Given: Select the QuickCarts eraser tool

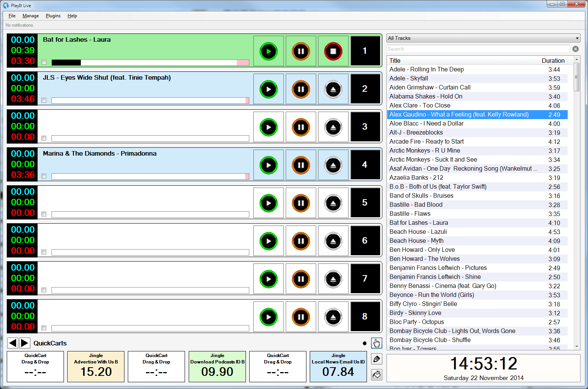Looking at the screenshot, I should pos(377,374).
